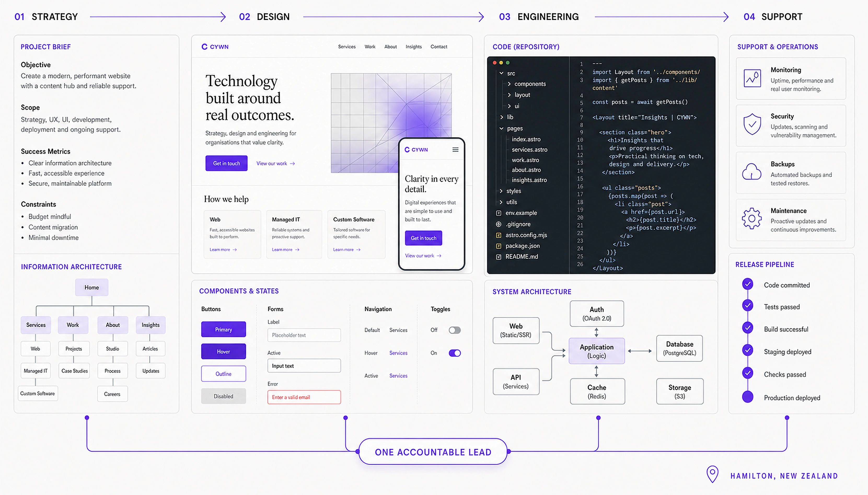Open About in the site nav
This screenshot has width=868, height=495.
click(391, 47)
